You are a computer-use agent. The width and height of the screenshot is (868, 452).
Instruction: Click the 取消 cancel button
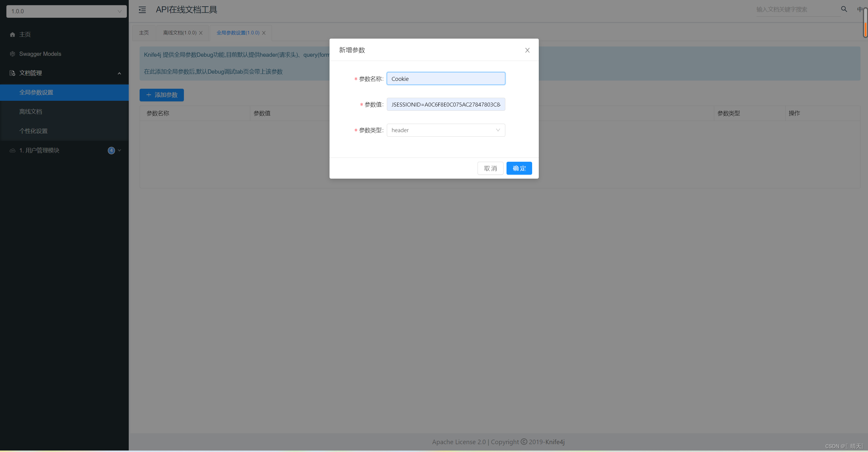point(490,168)
